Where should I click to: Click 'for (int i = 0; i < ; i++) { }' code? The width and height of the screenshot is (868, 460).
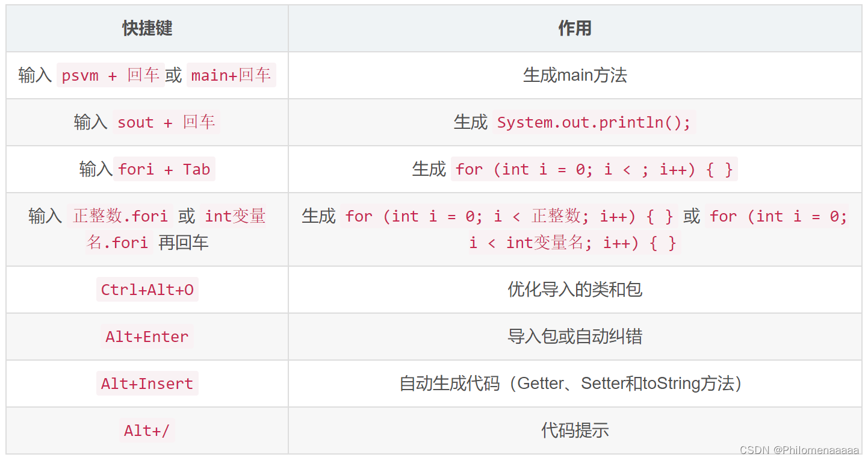tap(594, 169)
